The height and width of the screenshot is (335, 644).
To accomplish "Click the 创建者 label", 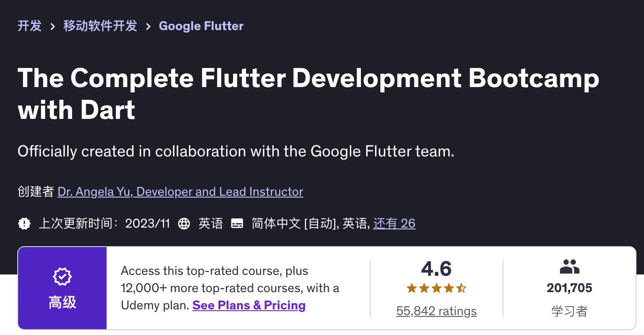I will click(x=36, y=192).
